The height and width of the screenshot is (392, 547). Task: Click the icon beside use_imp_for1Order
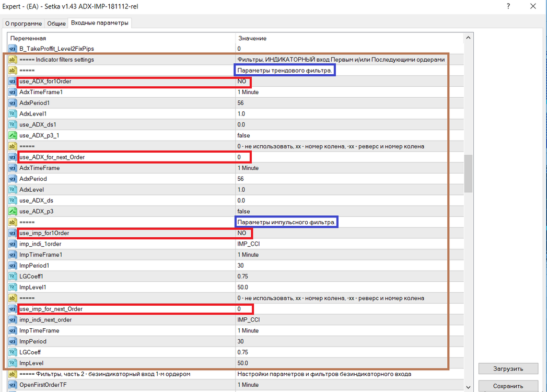(x=13, y=233)
